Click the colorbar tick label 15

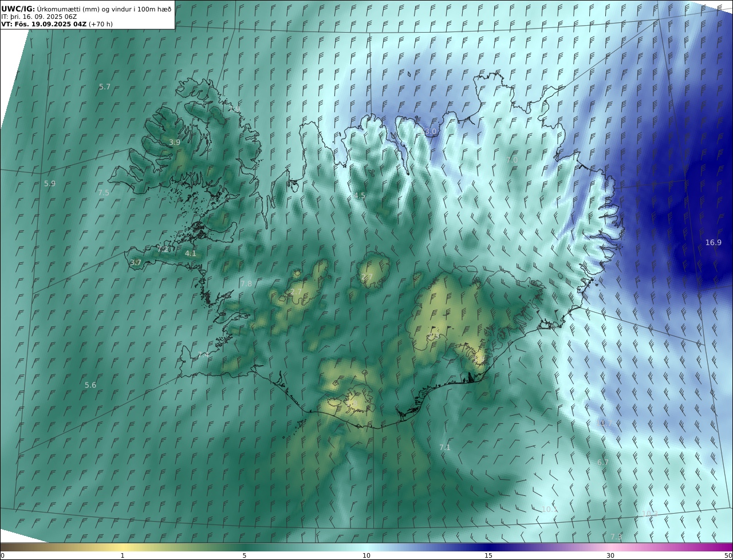coord(488,555)
